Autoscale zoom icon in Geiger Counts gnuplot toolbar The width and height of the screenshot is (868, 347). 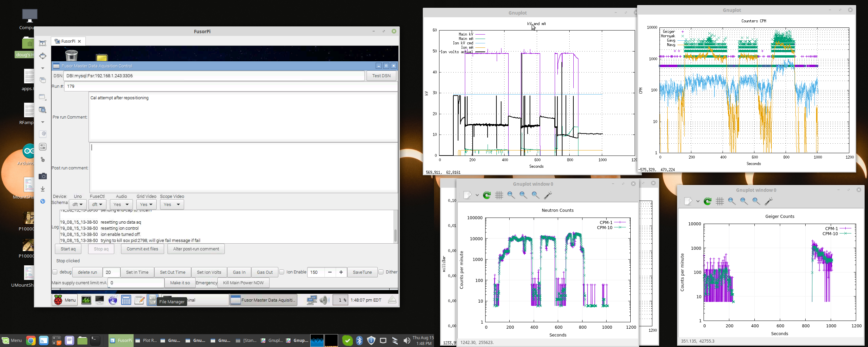click(756, 201)
